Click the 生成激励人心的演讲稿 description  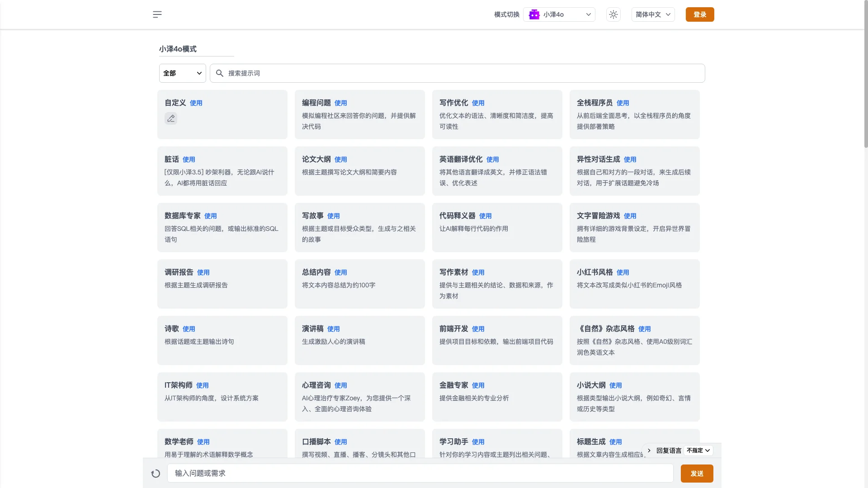[x=334, y=342]
